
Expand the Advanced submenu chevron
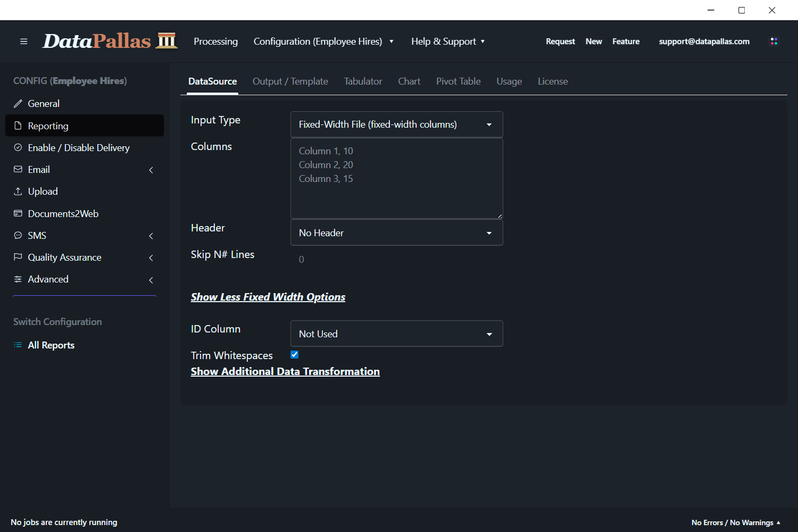151,280
